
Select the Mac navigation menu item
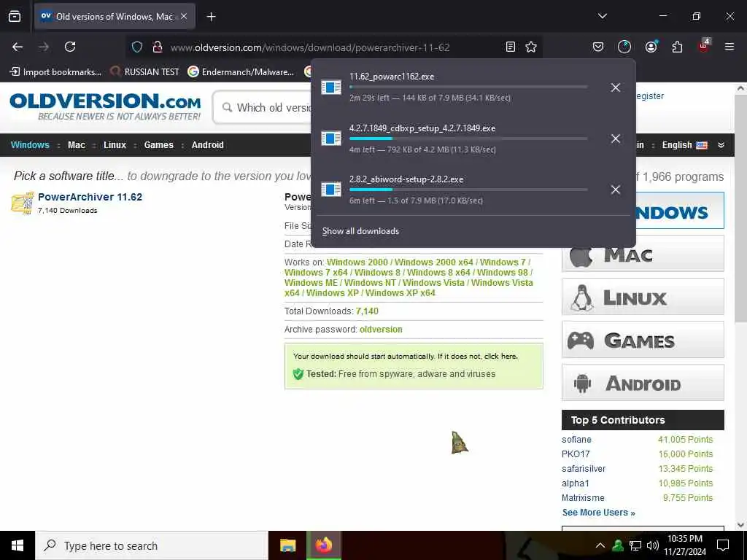[76, 145]
